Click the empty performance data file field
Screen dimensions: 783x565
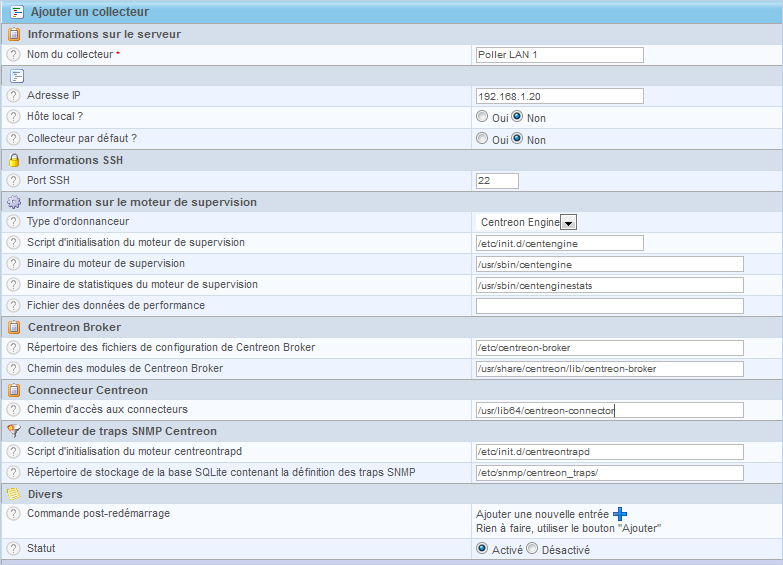click(610, 306)
